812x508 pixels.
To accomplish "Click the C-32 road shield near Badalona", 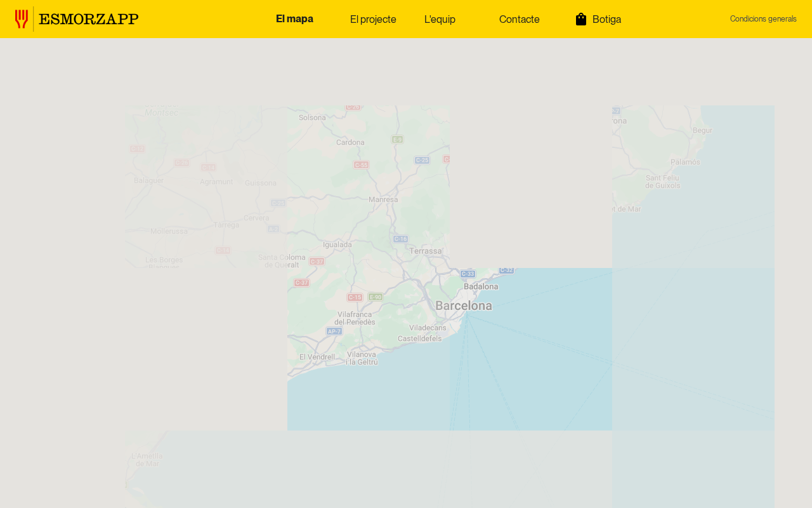I will coord(506,271).
